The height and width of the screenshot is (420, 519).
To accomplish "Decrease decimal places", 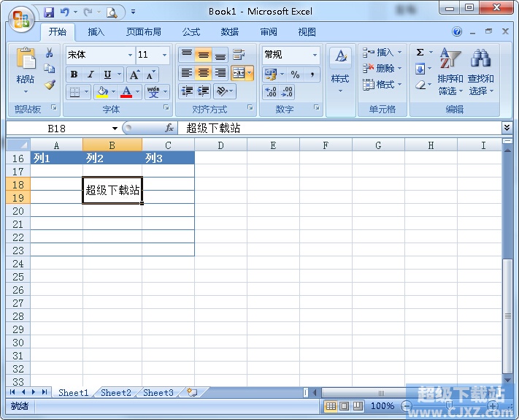I will coord(287,92).
